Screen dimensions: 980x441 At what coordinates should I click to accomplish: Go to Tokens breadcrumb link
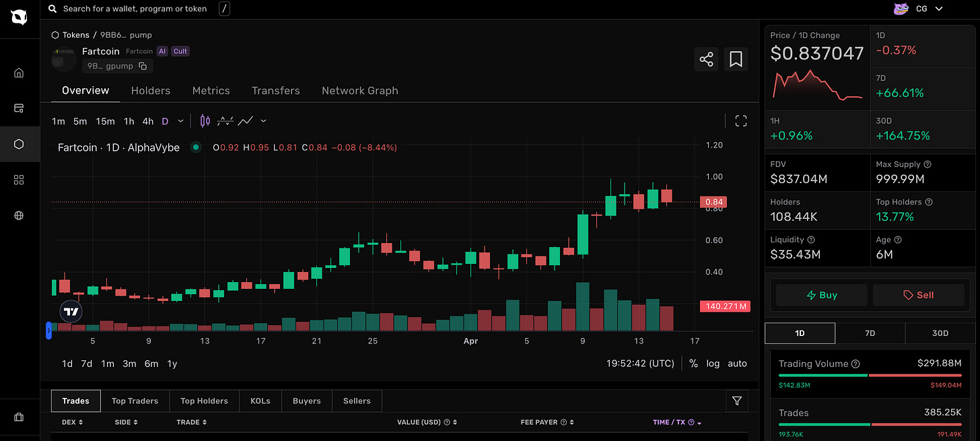(x=76, y=34)
